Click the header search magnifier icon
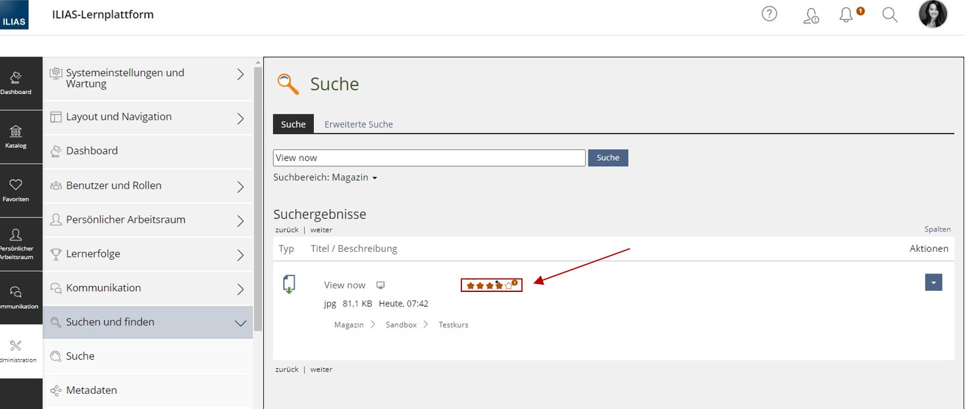The image size is (980, 409). (x=889, y=14)
